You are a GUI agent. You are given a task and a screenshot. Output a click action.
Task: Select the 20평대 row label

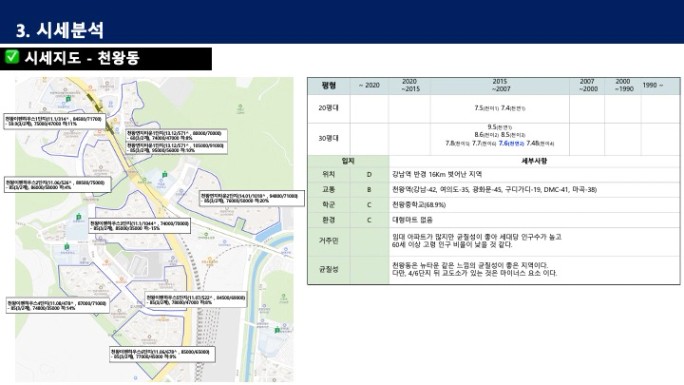point(328,108)
